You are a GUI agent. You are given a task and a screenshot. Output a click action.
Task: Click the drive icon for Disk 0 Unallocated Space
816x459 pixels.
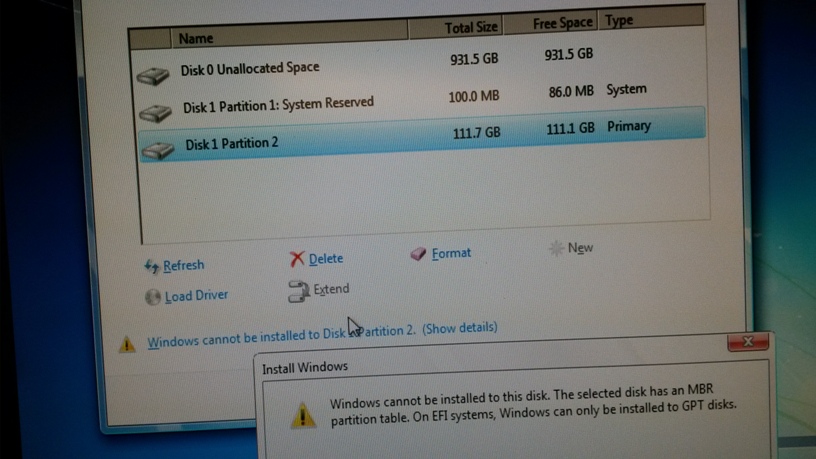[x=153, y=76]
